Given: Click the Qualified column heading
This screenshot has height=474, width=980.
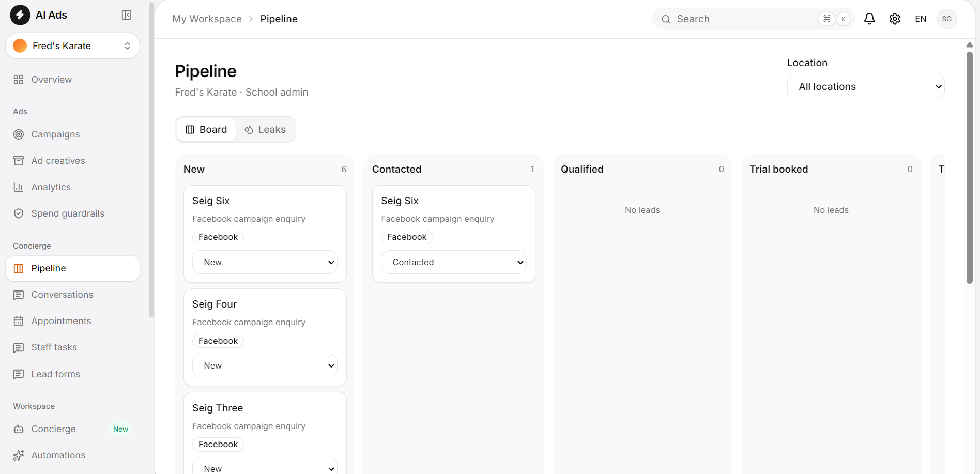Looking at the screenshot, I should click(x=582, y=169).
